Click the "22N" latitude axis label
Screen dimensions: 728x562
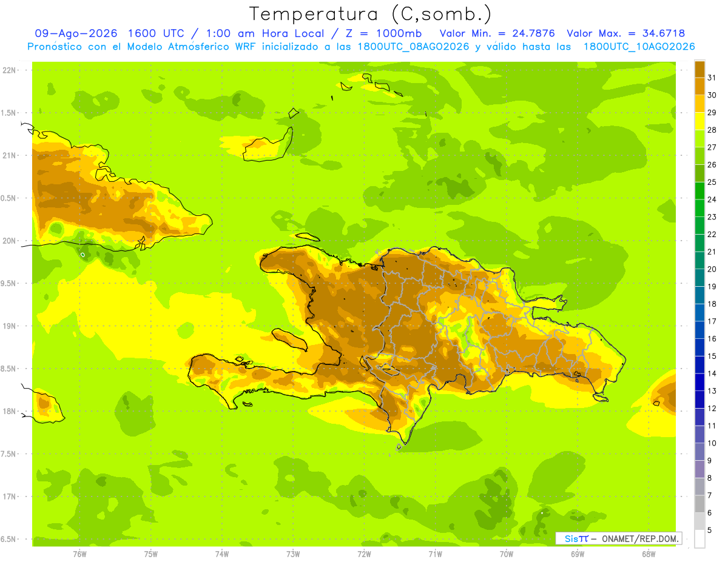9,70
